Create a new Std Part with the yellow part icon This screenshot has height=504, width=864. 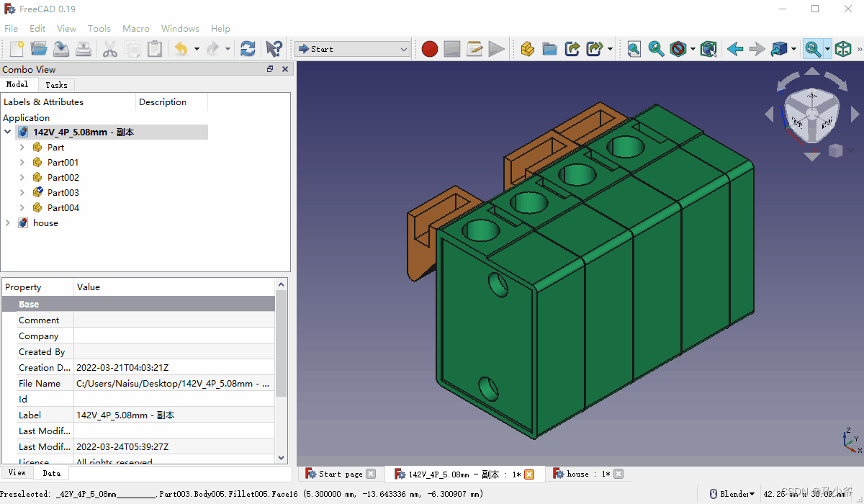[x=527, y=49]
